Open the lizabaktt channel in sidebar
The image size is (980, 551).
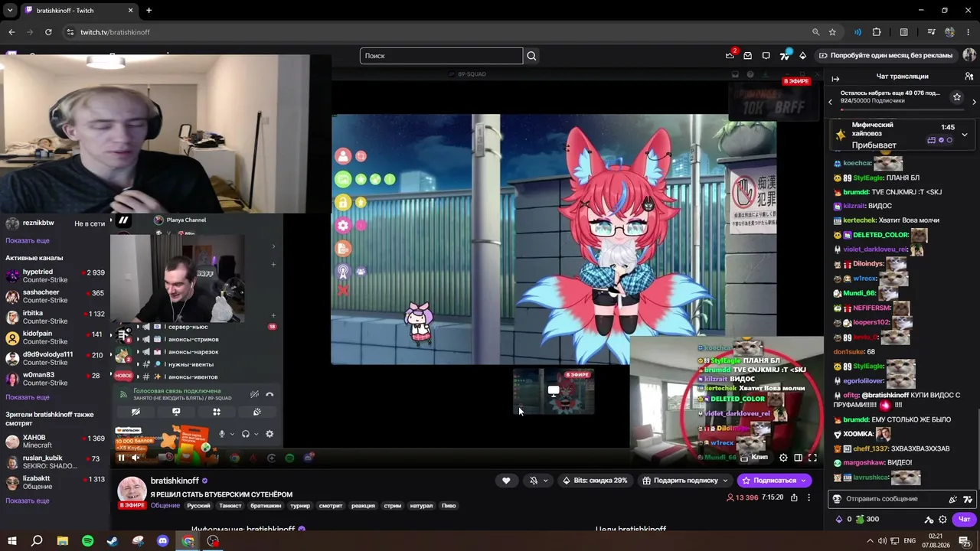pyautogui.click(x=55, y=483)
